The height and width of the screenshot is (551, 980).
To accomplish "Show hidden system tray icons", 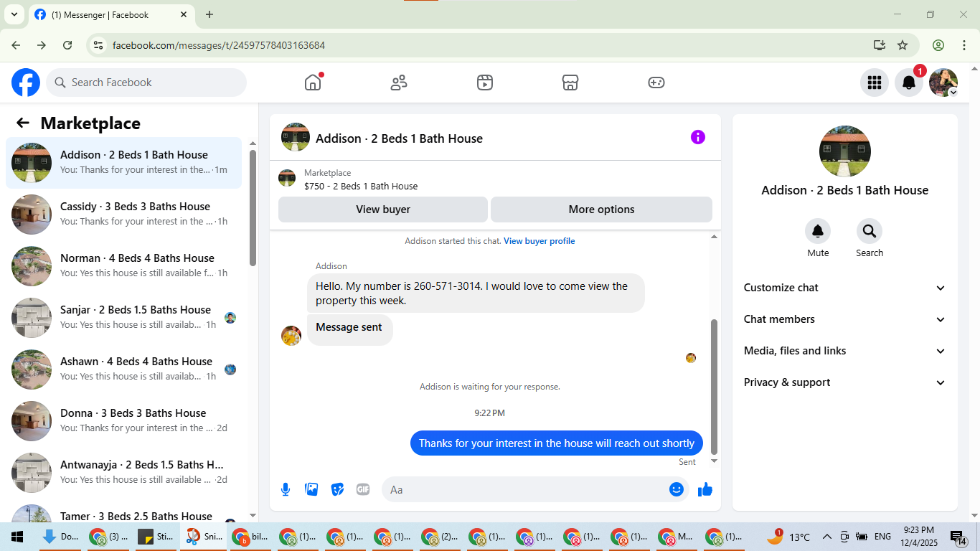I will click(826, 537).
